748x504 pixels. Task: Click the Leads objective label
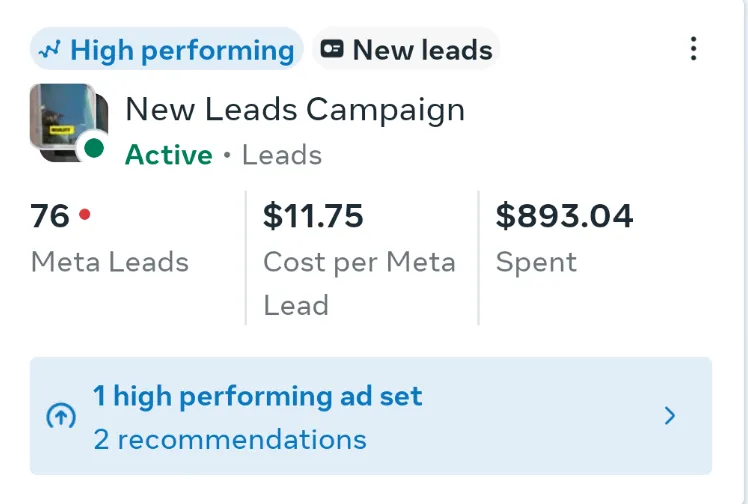point(282,155)
